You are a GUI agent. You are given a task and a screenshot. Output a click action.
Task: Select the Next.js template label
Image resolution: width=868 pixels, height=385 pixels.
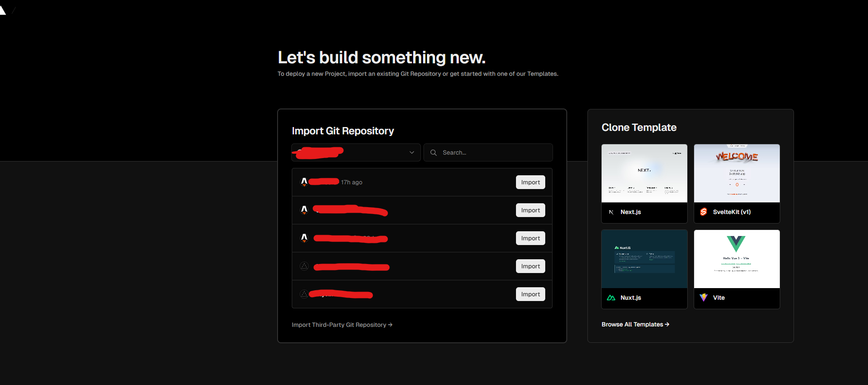pos(630,212)
